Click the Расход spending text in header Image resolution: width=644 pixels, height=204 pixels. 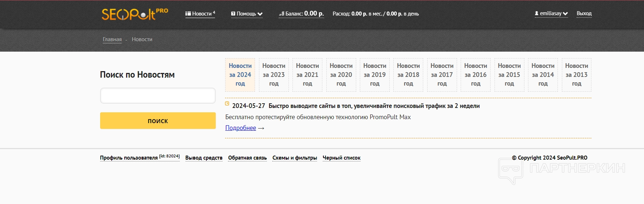[376, 14]
